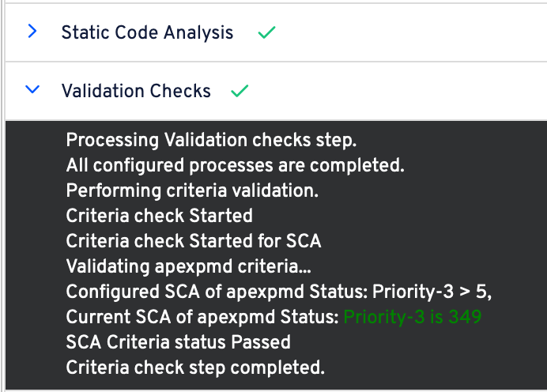547x392 pixels.
Task: Click the "Criteria check Started for SCA" line
Action: pyautogui.click(x=194, y=241)
